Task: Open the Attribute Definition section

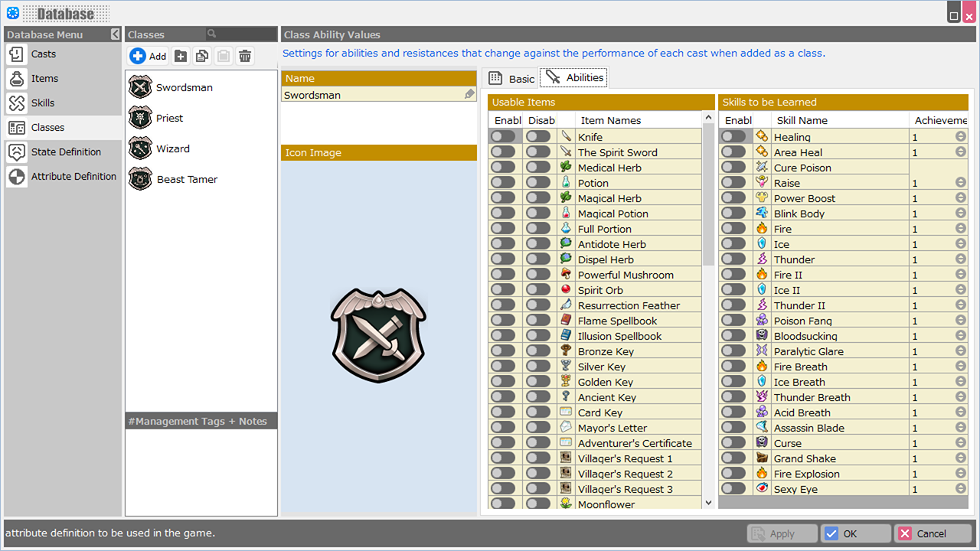Action: (x=73, y=177)
